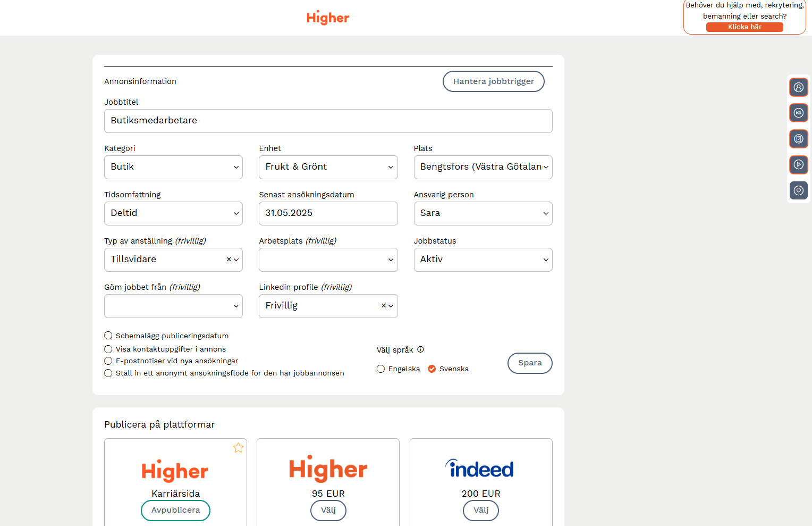The image size is (812, 526).
Task: Click the Higher logo in the header
Action: point(328,18)
